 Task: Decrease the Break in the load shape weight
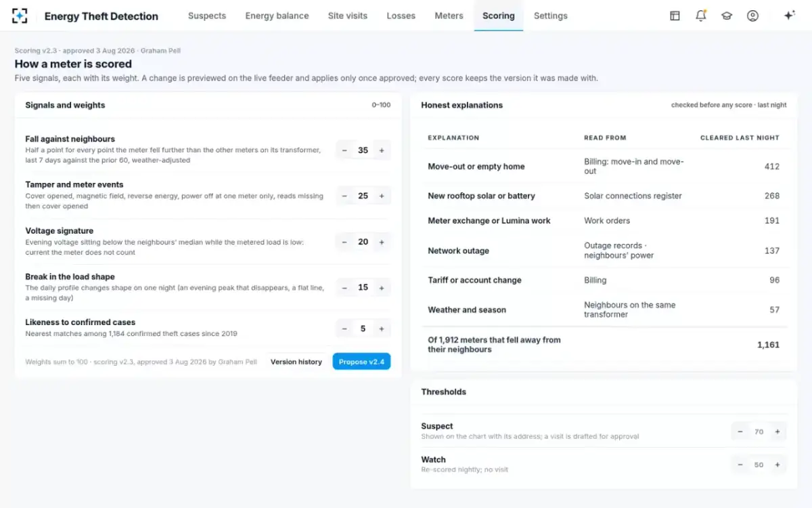tap(344, 288)
